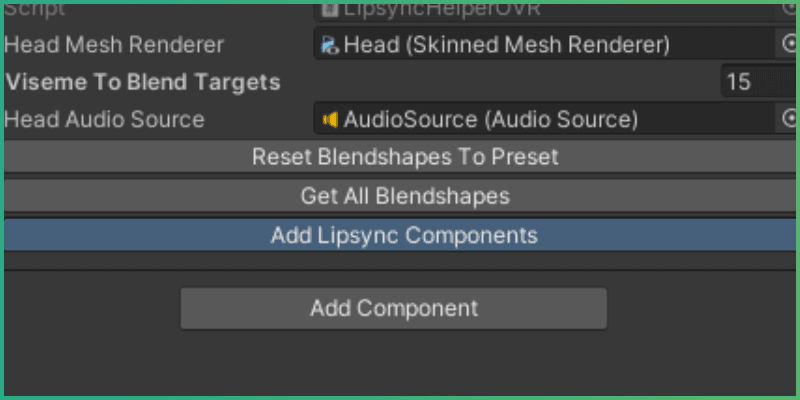Click empty inspector area below Add Component
800x400 pixels.
(x=400, y=362)
